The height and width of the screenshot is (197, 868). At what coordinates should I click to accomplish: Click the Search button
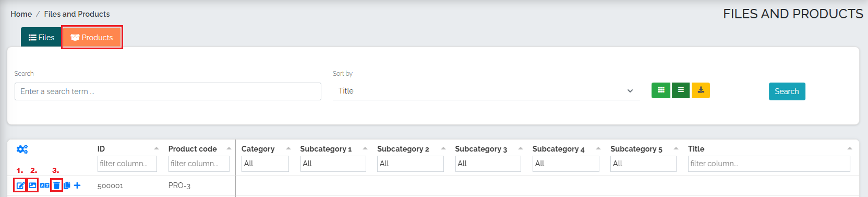point(787,91)
